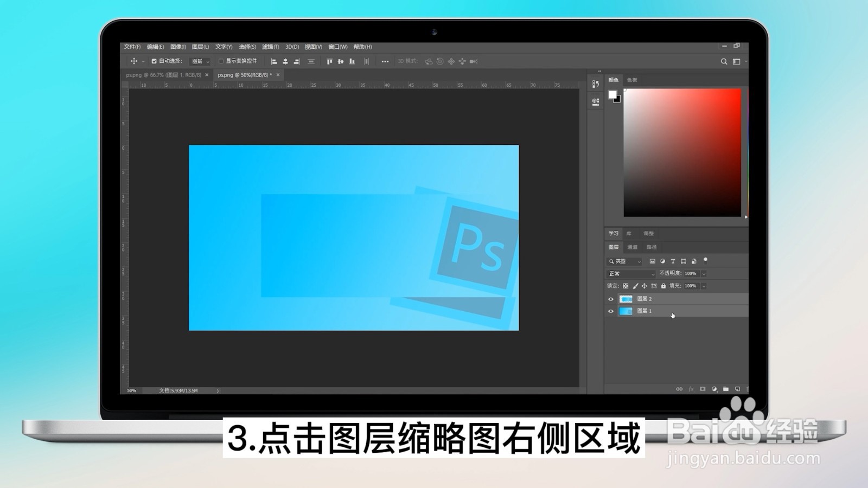Hide 图层 1 using eye icon

coord(611,311)
